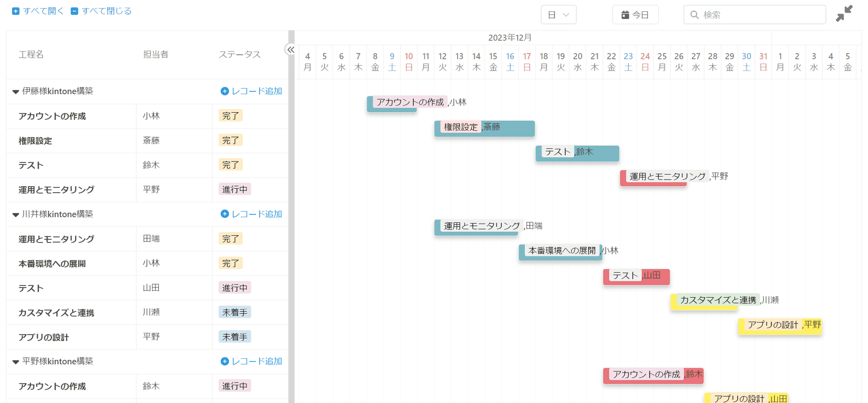Add record to 川井様kintone構築 group

[x=251, y=214]
